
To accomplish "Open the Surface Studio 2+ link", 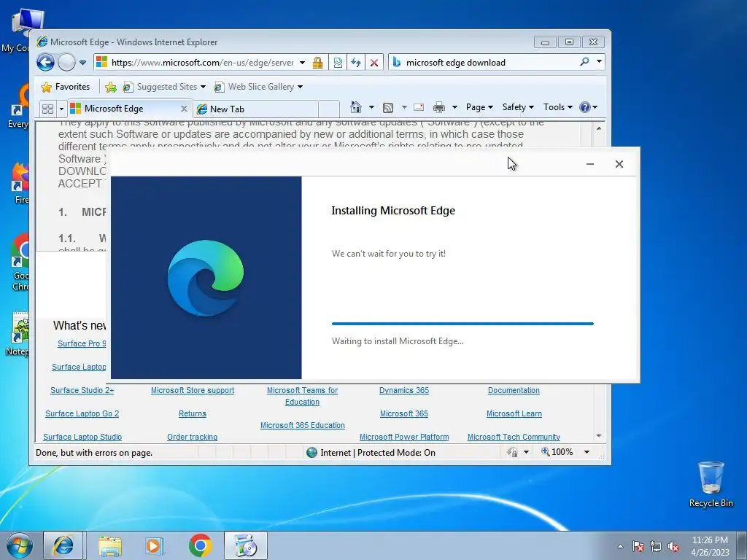I will pos(82,390).
